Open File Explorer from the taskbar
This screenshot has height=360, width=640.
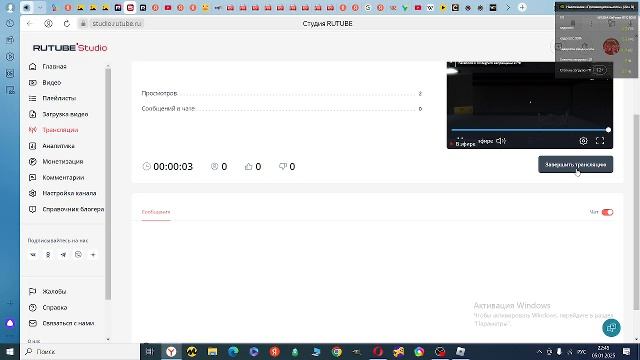(212, 351)
